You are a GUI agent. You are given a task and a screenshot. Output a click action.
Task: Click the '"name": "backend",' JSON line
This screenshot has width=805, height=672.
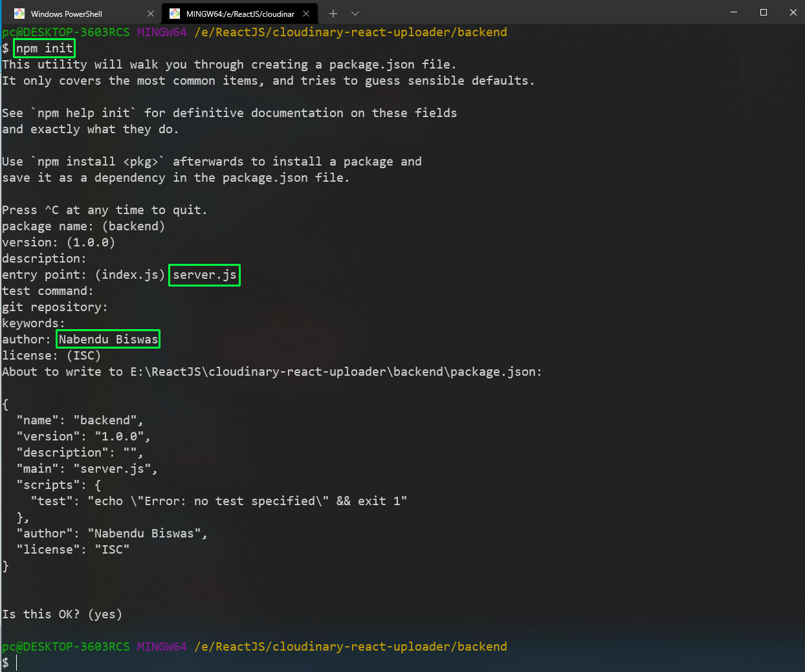coord(80,420)
